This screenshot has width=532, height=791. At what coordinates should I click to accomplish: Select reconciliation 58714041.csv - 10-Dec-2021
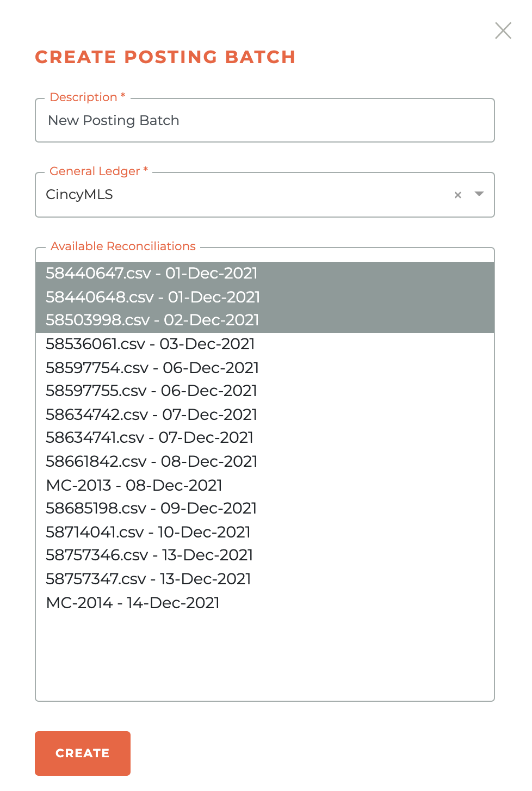[148, 532]
